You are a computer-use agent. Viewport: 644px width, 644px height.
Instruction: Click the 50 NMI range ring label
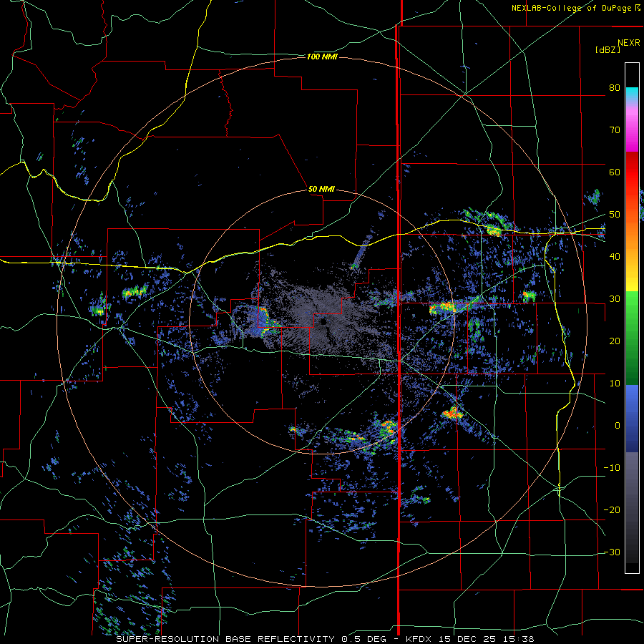pos(321,190)
